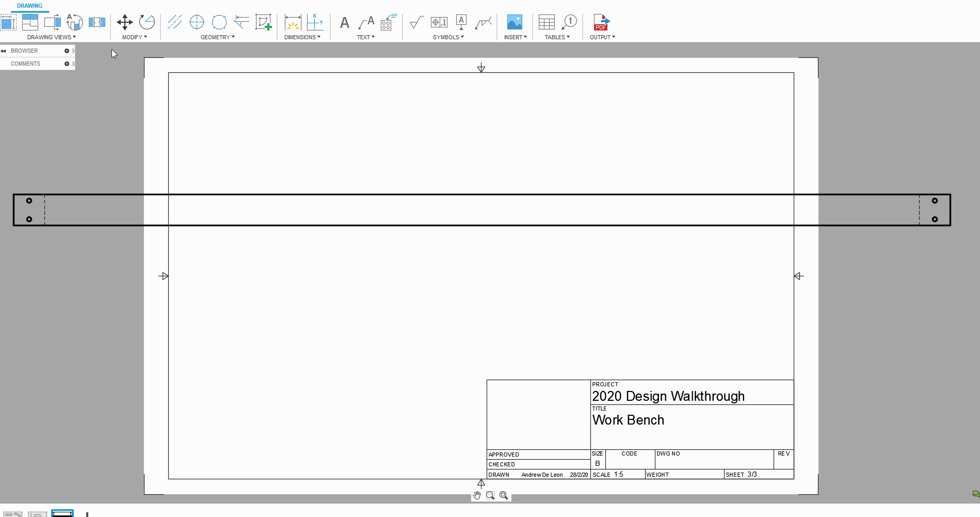The image size is (980, 517).
Task: Expand the SYMBOLS dropdown
Action: point(448,37)
